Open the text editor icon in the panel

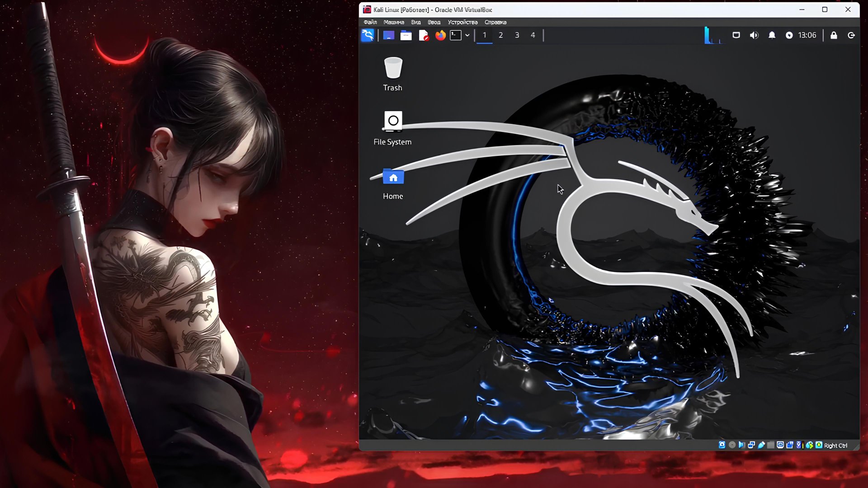point(424,35)
